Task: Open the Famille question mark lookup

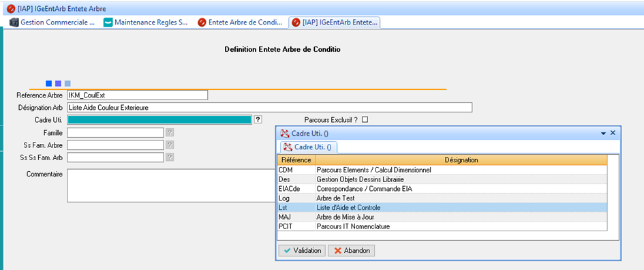Action: coord(170,132)
